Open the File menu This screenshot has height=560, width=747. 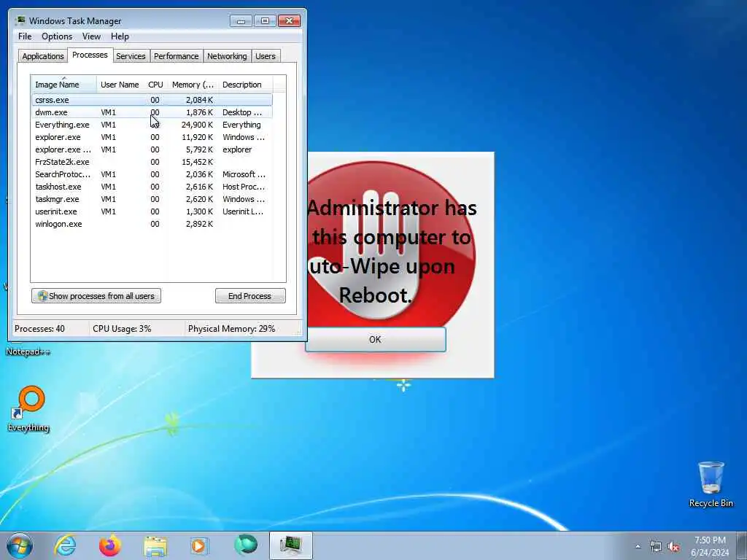[25, 36]
